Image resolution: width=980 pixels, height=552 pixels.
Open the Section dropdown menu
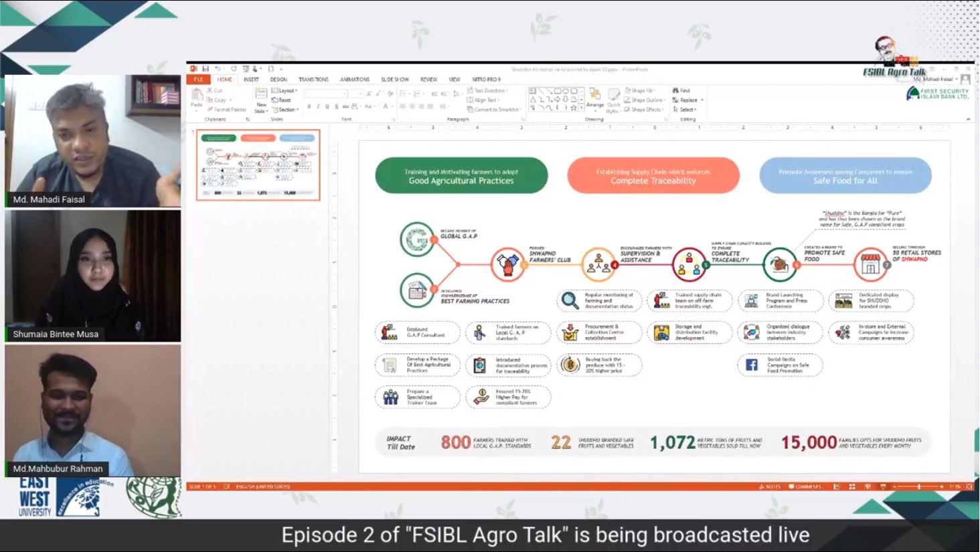286,109
